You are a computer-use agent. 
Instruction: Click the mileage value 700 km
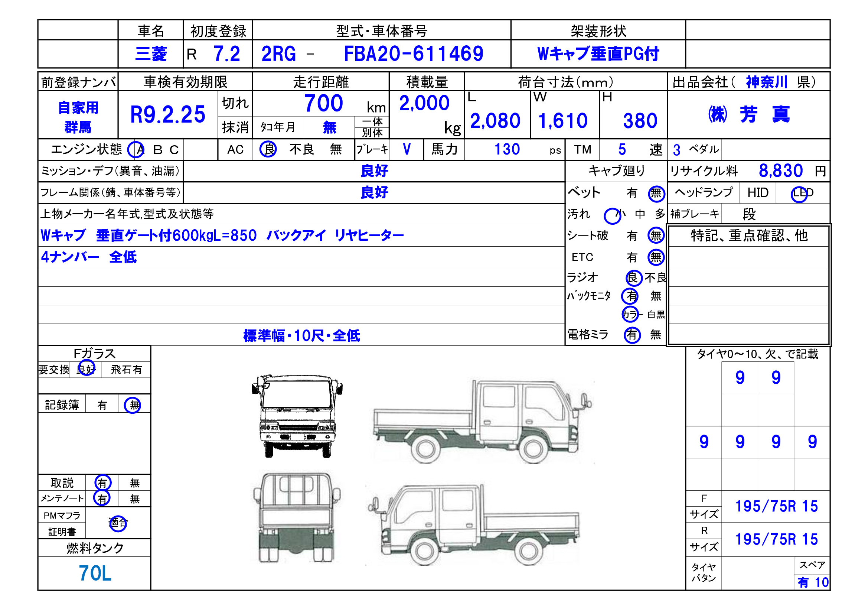pyautogui.click(x=323, y=103)
